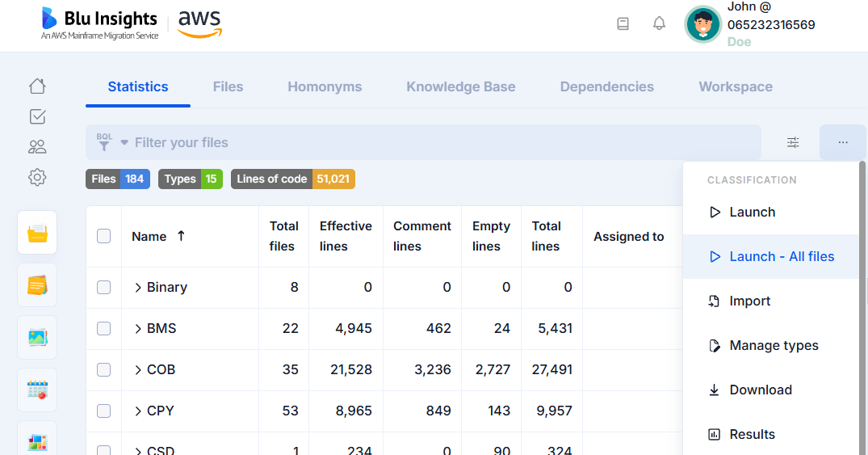
Task: Switch to the Dependencies tab
Action: point(606,86)
